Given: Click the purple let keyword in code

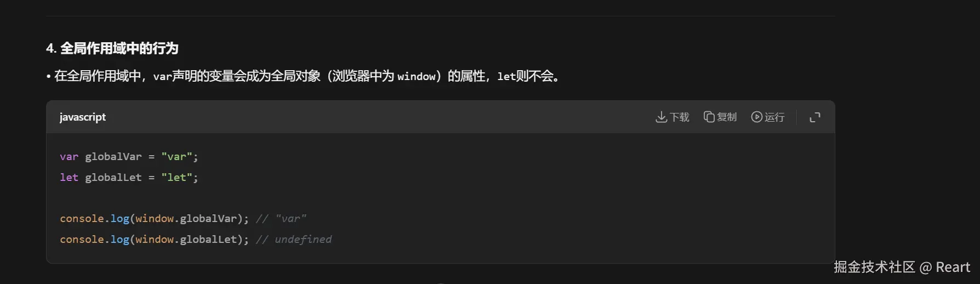Looking at the screenshot, I should 69,178.
